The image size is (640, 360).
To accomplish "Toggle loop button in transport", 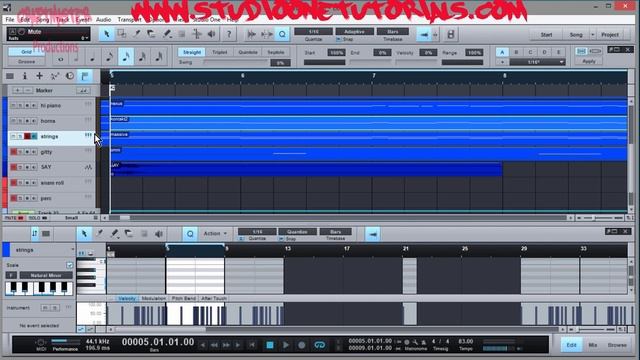I will 320,345.
